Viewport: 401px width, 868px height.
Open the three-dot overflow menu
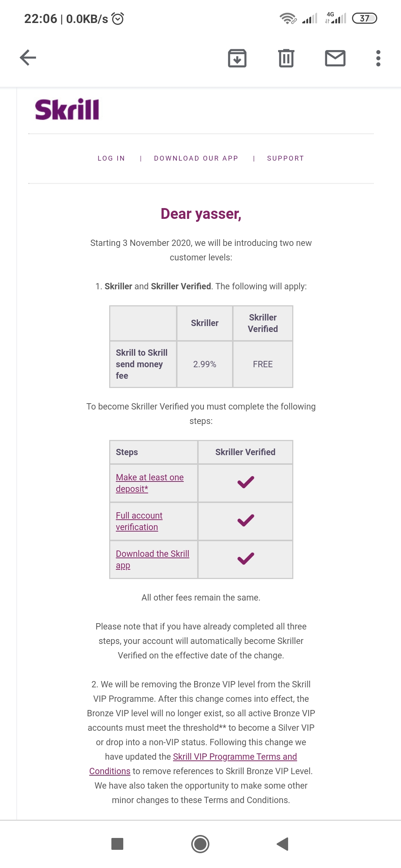click(x=378, y=58)
